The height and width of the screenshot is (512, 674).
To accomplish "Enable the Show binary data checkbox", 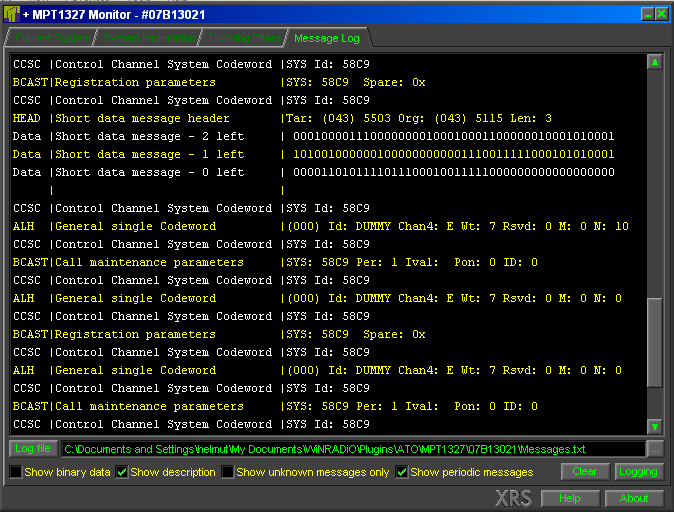I will (x=16, y=472).
